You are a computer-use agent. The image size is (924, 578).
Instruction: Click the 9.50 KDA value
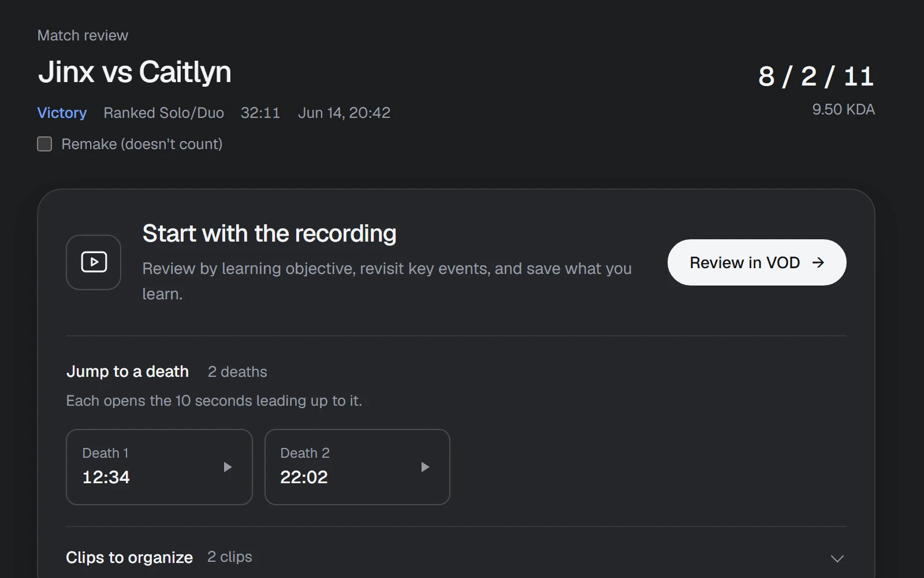coord(843,109)
